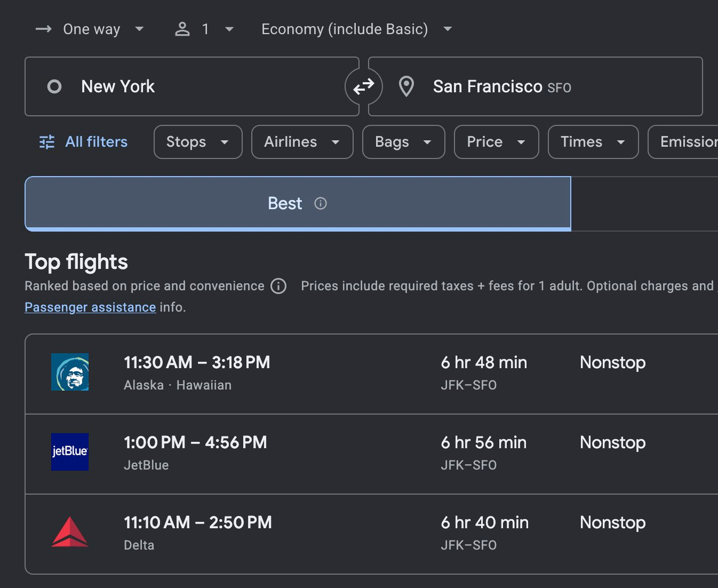
Task: Click the swap origin and destination icon
Action: (364, 86)
